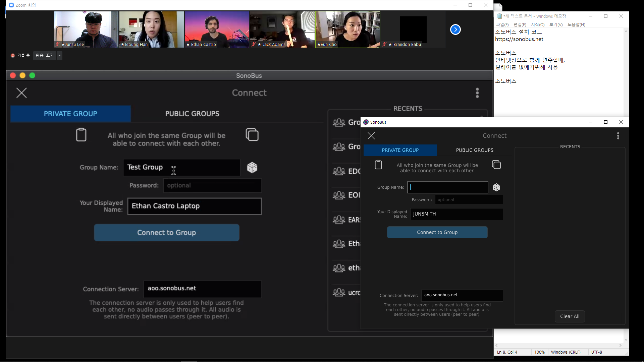The height and width of the screenshot is (362, 644).
Task: Click the Notepad vertical scrollbar down arrow
Action: click(626, 340)
